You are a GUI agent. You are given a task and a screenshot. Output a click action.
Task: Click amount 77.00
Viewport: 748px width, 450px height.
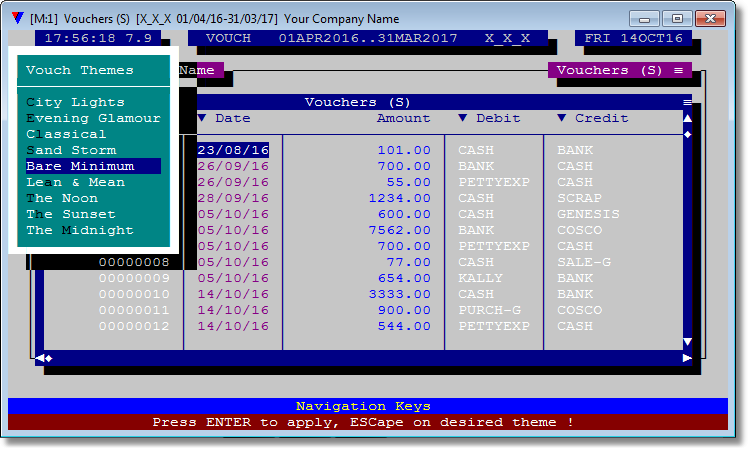[x=408, y=262]
